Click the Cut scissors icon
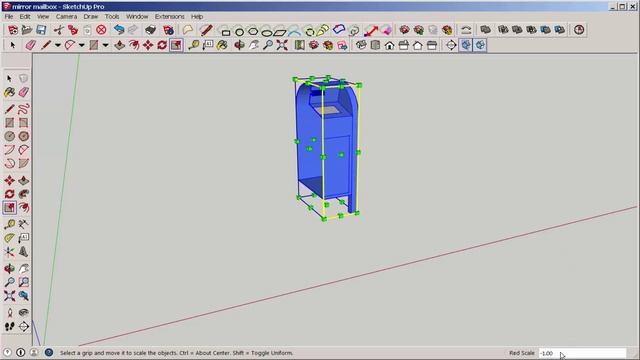 pyautogui.click(x=59, y=30)
